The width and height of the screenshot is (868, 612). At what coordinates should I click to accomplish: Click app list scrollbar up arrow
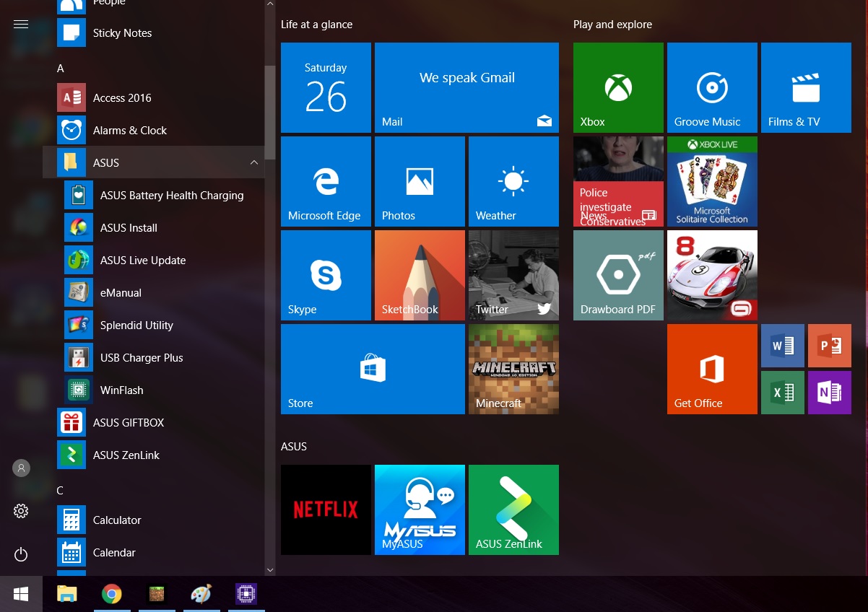(270, 4)
